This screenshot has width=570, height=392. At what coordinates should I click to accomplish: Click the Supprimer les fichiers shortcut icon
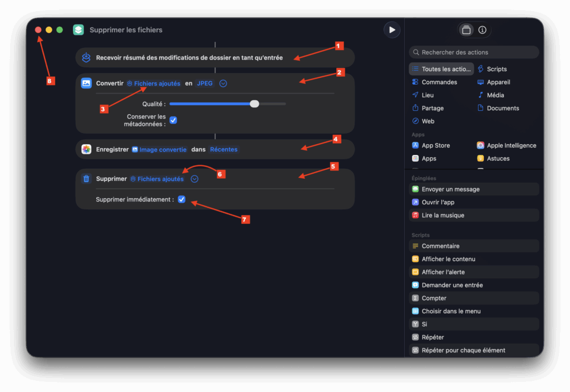(x=78, y=30)
